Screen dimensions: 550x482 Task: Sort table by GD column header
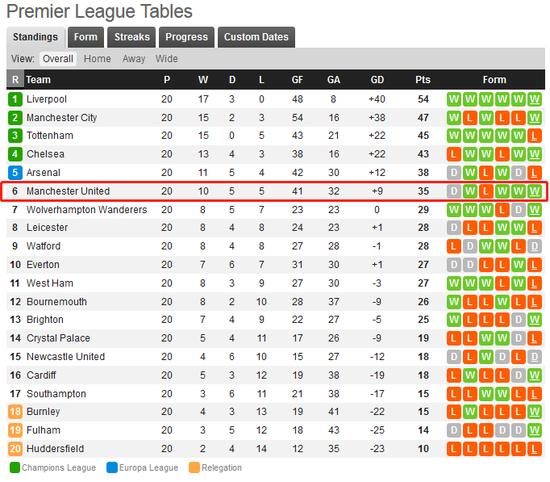(377, 80)
